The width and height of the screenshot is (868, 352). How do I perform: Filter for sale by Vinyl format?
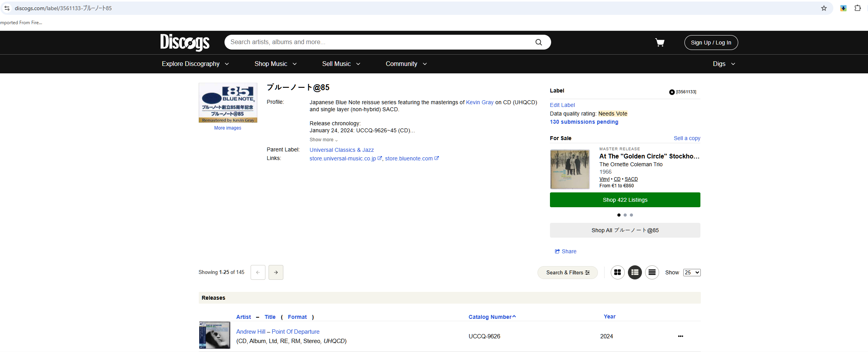(x=604, y=179)
